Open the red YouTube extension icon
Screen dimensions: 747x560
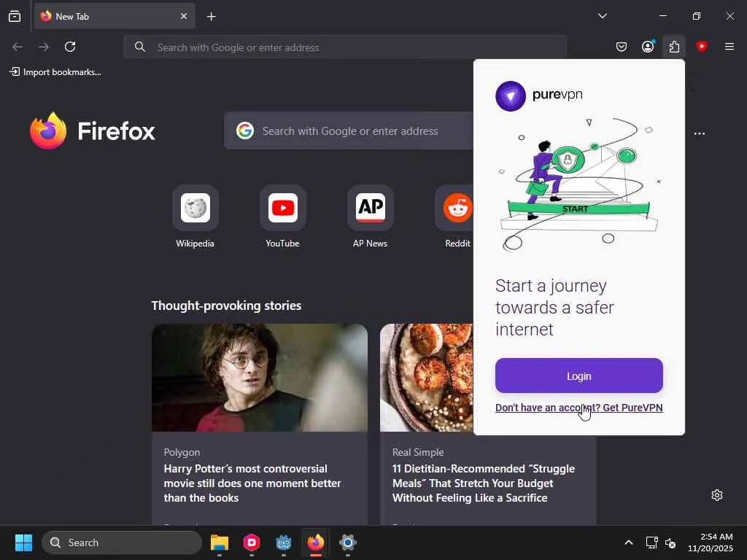click(701, 46)
